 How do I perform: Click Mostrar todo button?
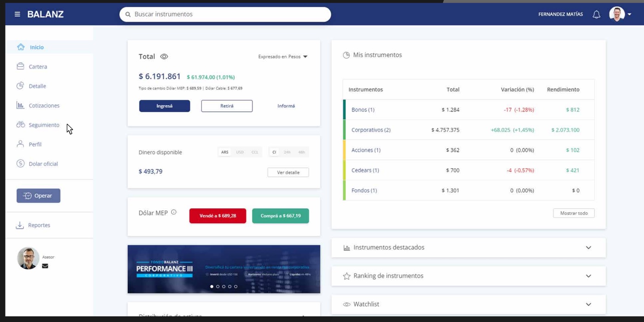coord(574,213)
